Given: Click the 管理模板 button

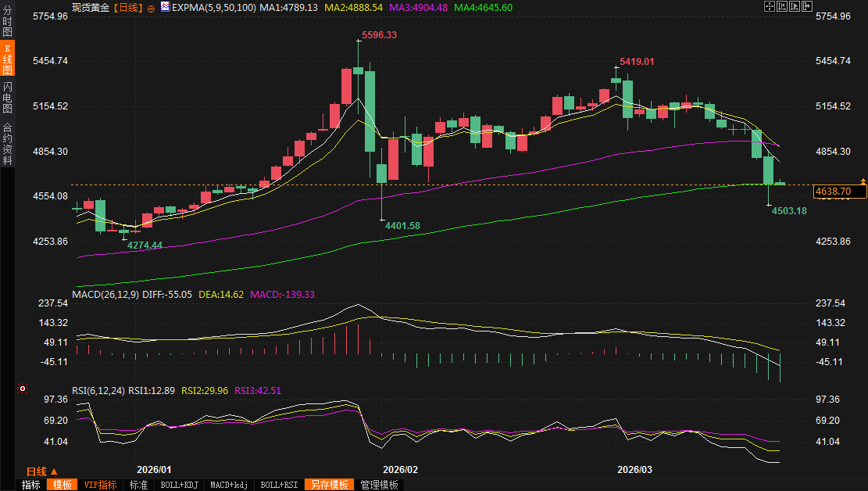Looking at the screenshot, I should (x=379, y=485).
